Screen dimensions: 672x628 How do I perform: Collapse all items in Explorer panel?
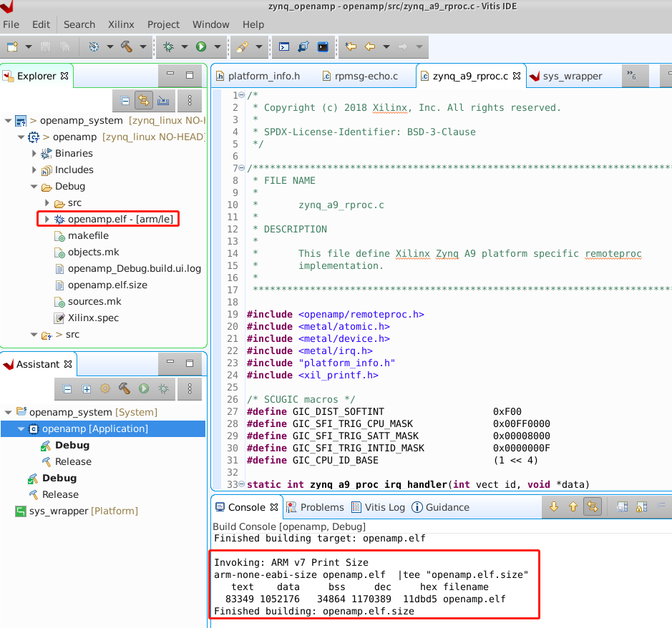[x=125, y=100]
